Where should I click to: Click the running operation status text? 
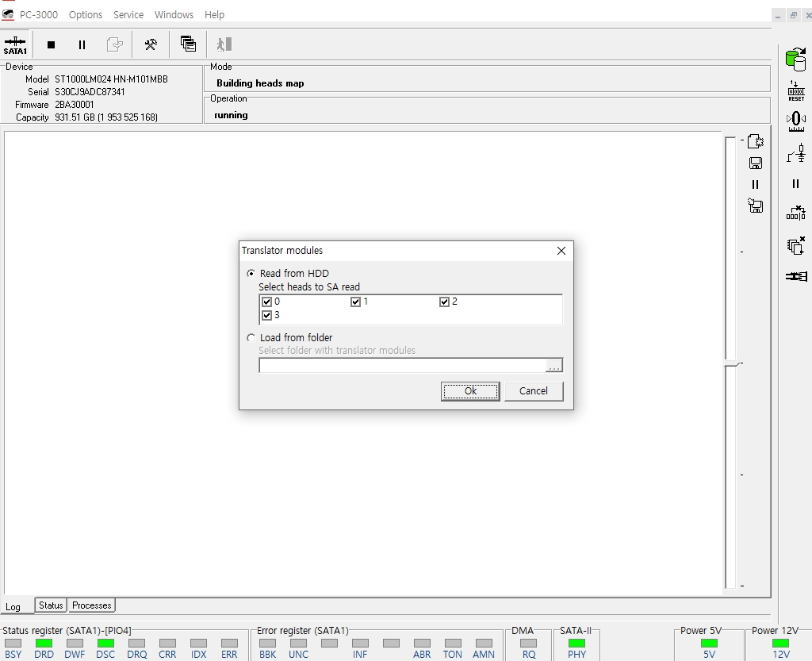(x=231, y=115)
